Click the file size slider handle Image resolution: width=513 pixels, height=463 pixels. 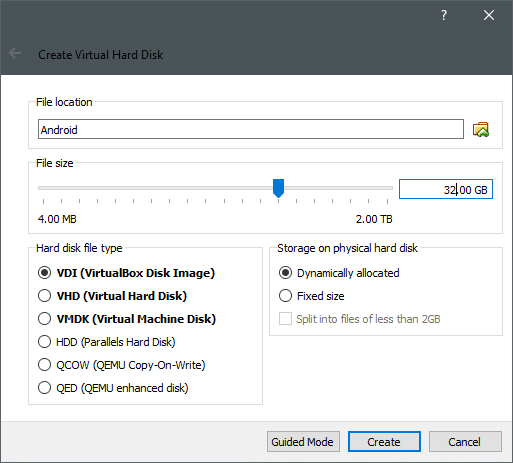[278, 188]
